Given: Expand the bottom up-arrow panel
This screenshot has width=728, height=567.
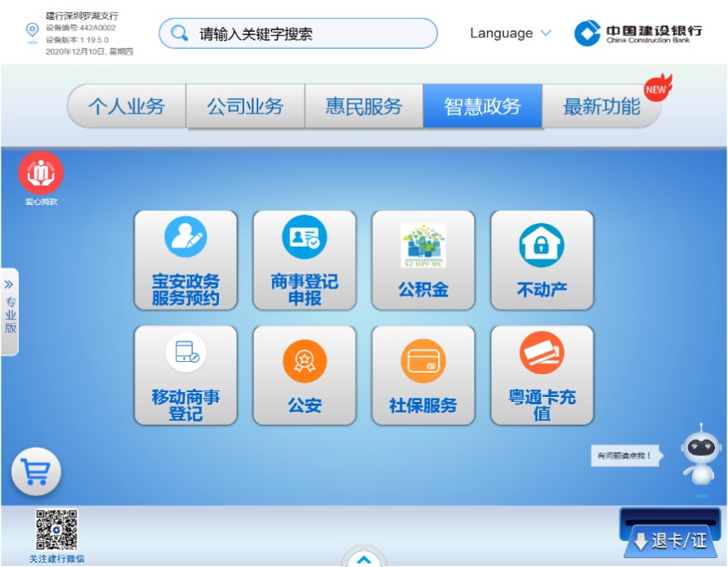Looking at the screenshot, I should (364, 559).
